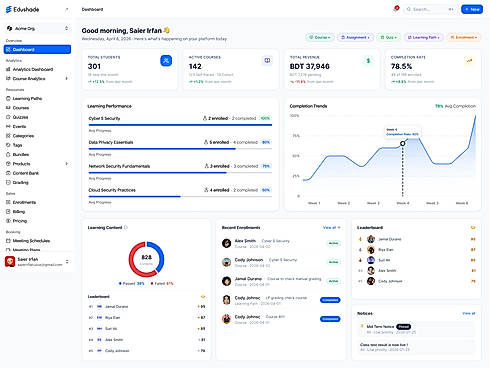
Task: Click Completed badge on Cody Johnsc Learning Path row
Action: pos(330,300)
